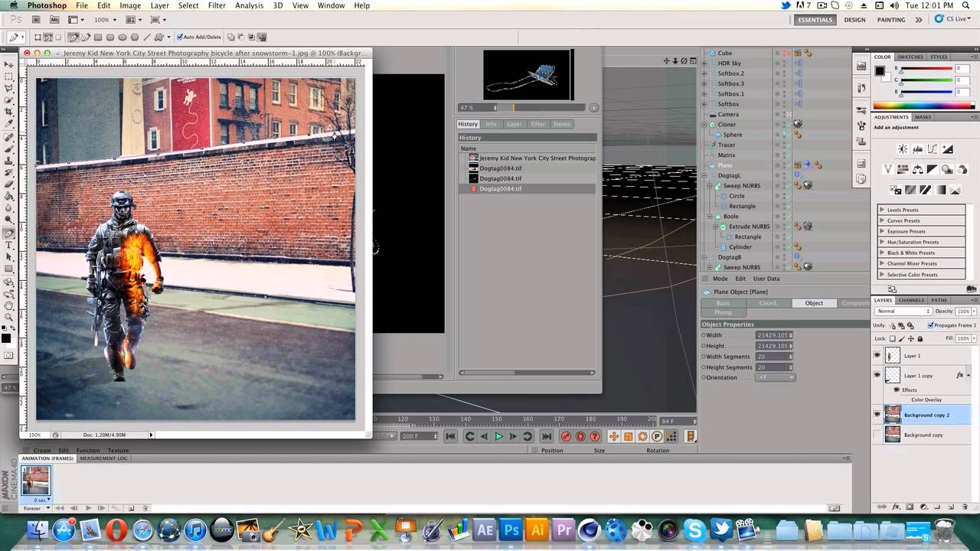Choose the Custom Shape tool in options bar

tap(158, 37)
